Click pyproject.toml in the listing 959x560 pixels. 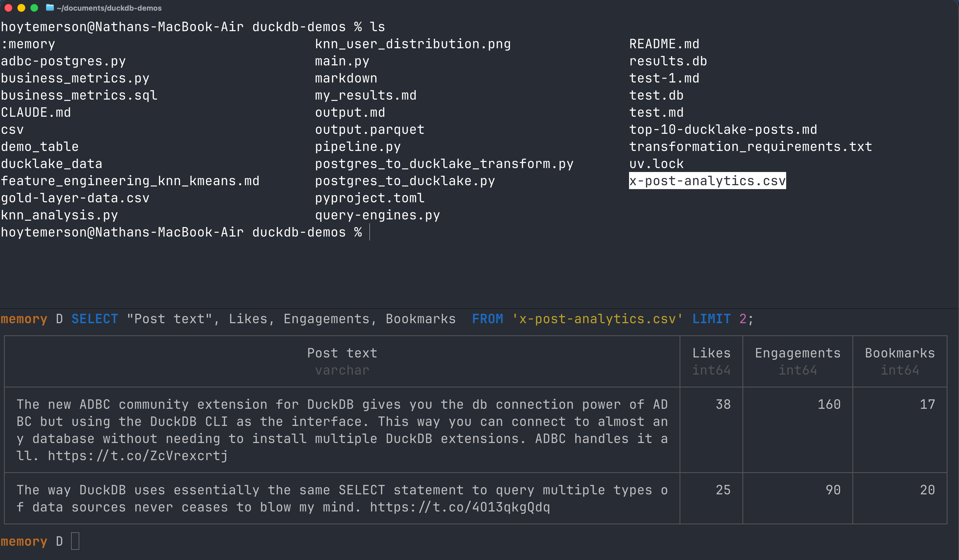[370, 198]
